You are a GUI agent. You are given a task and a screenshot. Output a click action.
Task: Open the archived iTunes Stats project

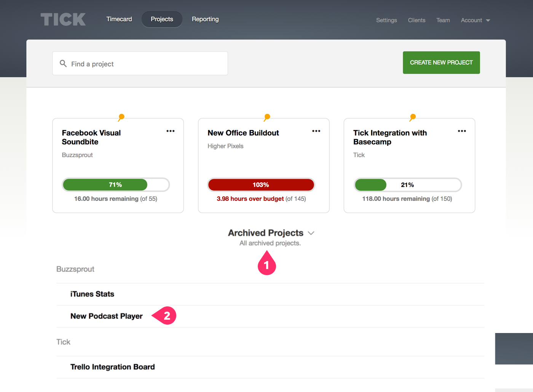[x=92, y=294]
